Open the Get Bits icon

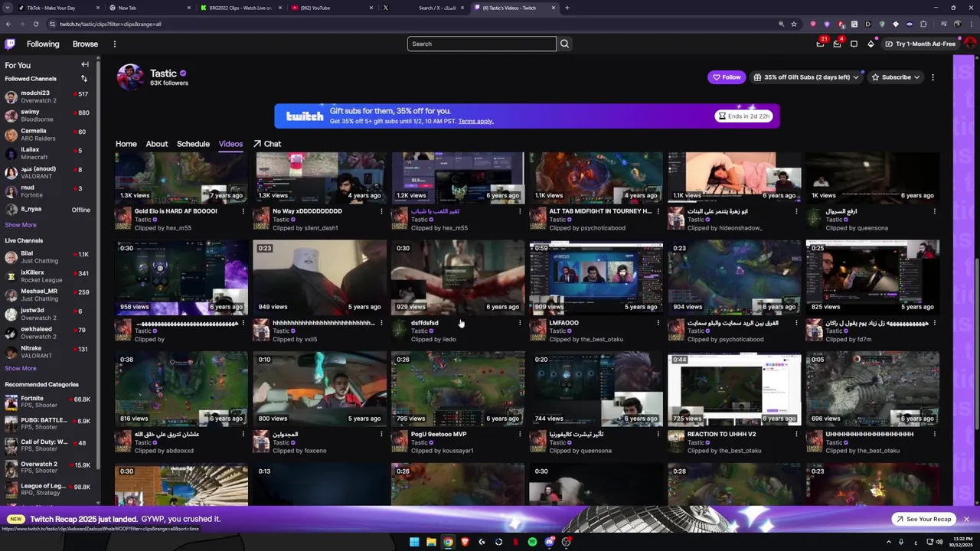871,44
